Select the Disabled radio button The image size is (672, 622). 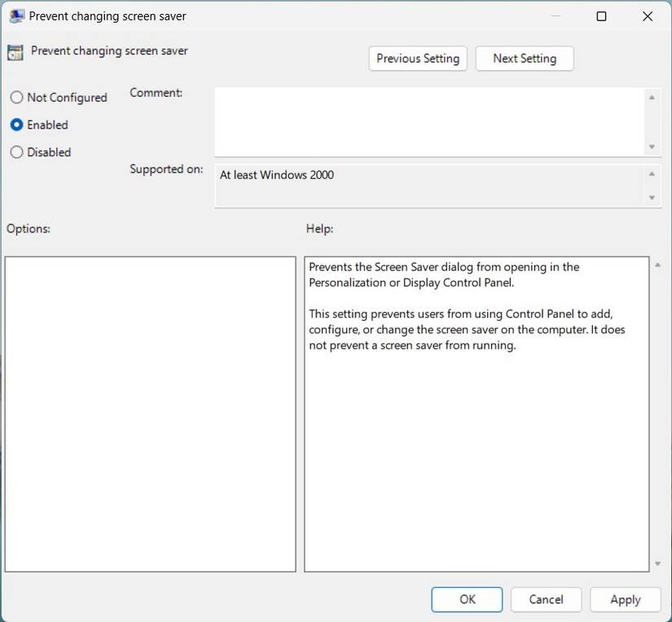click(15, 152)
